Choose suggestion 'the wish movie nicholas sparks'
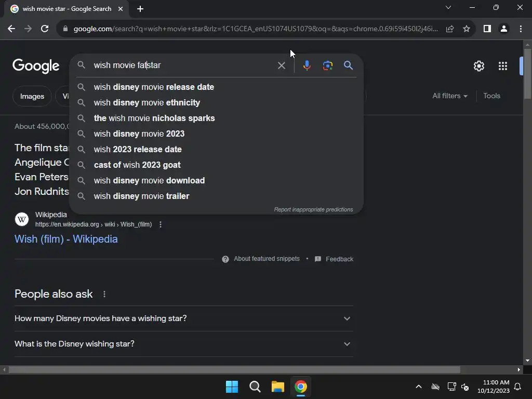Viewport: 532px width, 399px height. 217,118
